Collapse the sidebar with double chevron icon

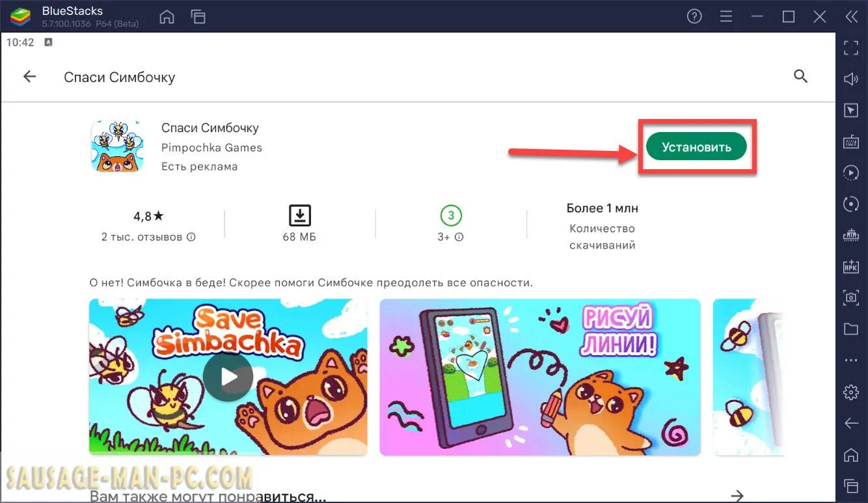[851, 17]
